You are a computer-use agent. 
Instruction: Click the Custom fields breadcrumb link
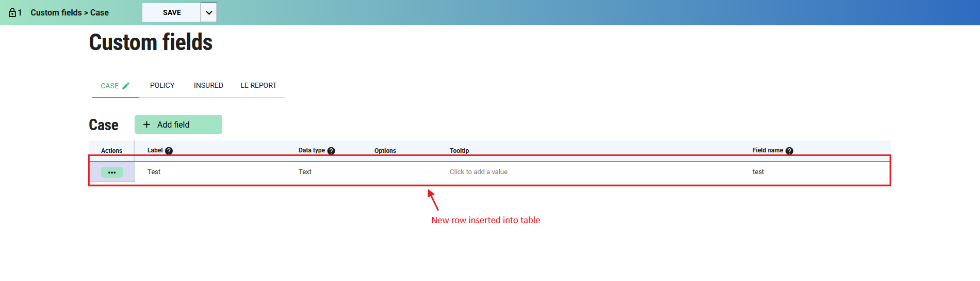click(56, 12)
